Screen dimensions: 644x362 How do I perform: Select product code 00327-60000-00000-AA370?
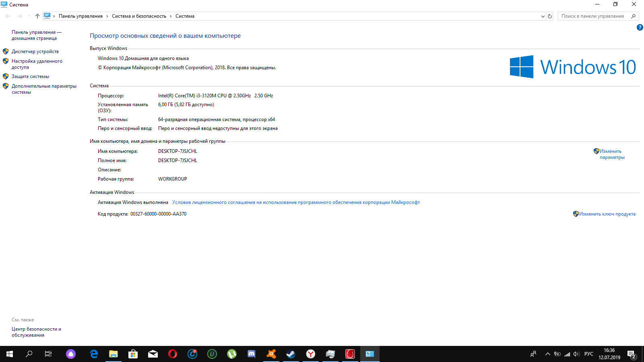coord(158,214)
